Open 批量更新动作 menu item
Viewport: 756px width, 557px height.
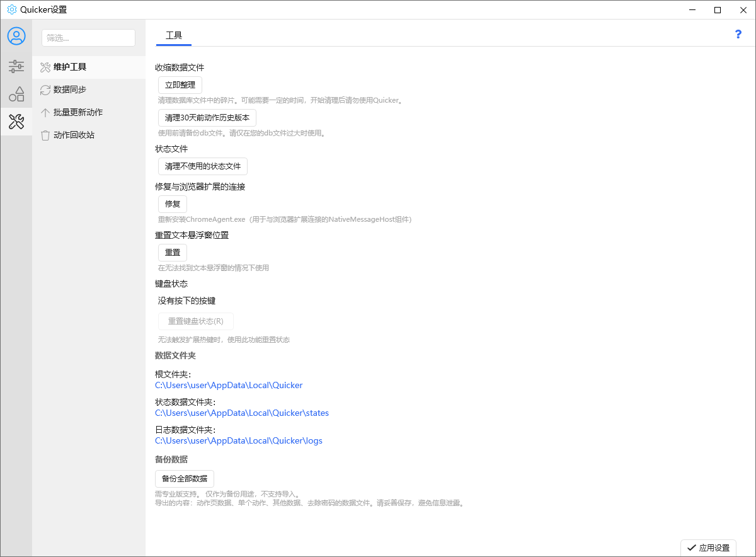(77, 112)
